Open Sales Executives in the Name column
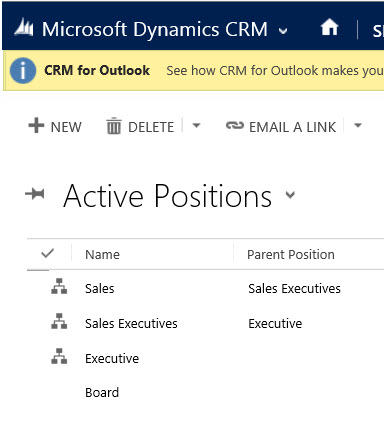Screen dimensions: 384x429 (131, 324)
